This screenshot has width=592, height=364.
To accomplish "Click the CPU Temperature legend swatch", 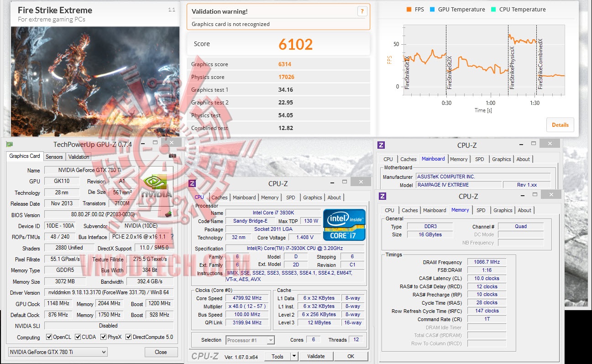I will point(493,9).
